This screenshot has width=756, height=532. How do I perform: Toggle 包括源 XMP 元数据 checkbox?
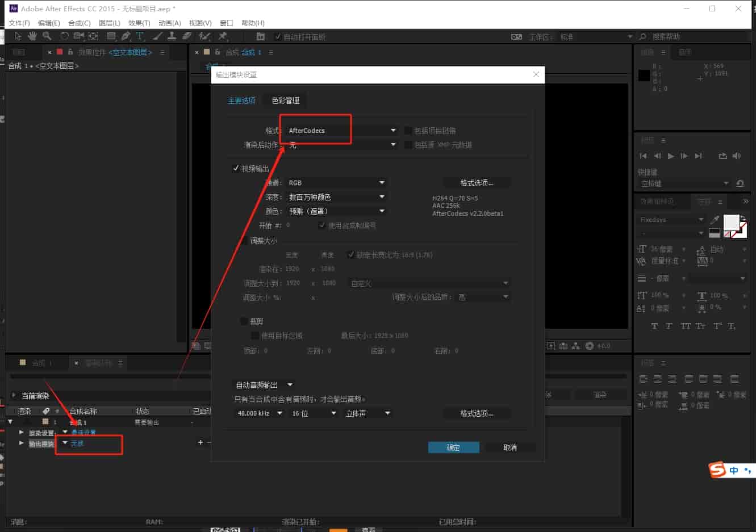[x=408, y=144]
